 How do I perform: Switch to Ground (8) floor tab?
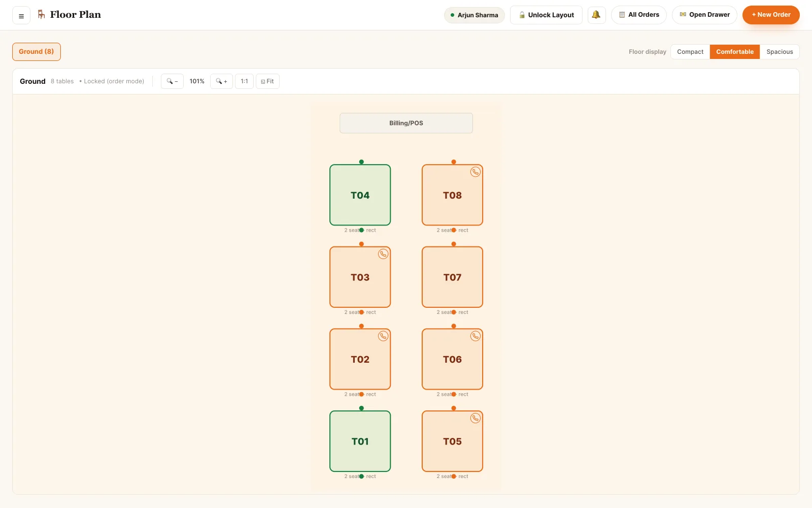click(37, 52)
